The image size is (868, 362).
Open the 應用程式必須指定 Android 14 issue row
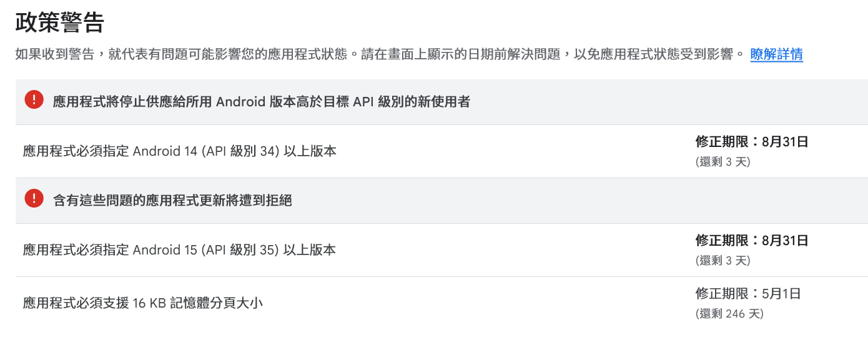pyautogui.click(x=180, y=151)
